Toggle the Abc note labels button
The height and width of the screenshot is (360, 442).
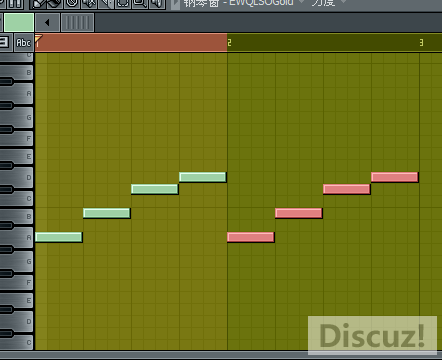coord(23,43)
